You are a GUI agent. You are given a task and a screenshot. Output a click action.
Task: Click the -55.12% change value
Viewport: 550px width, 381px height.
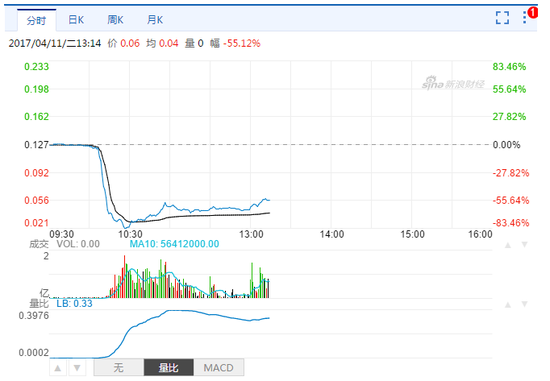point(242,44)
